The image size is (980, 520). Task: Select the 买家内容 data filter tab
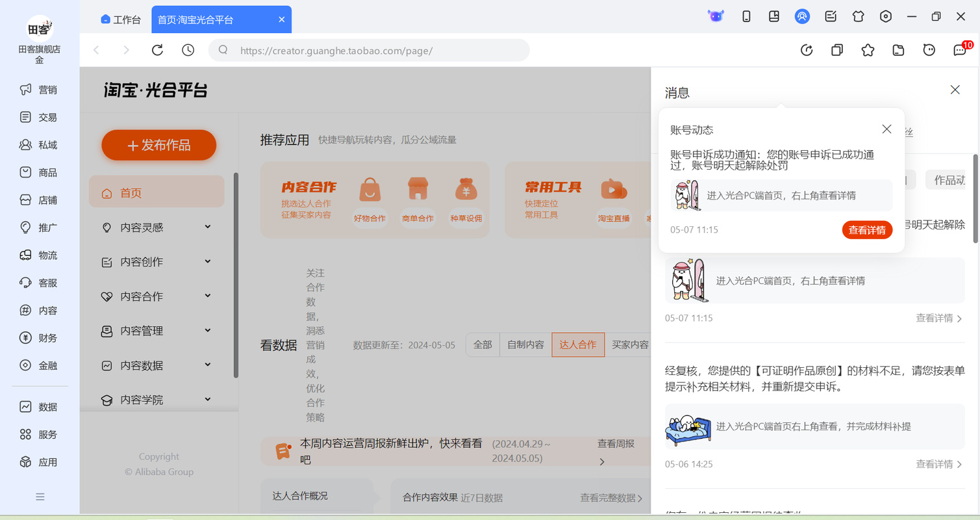click(x=629, y=345)
